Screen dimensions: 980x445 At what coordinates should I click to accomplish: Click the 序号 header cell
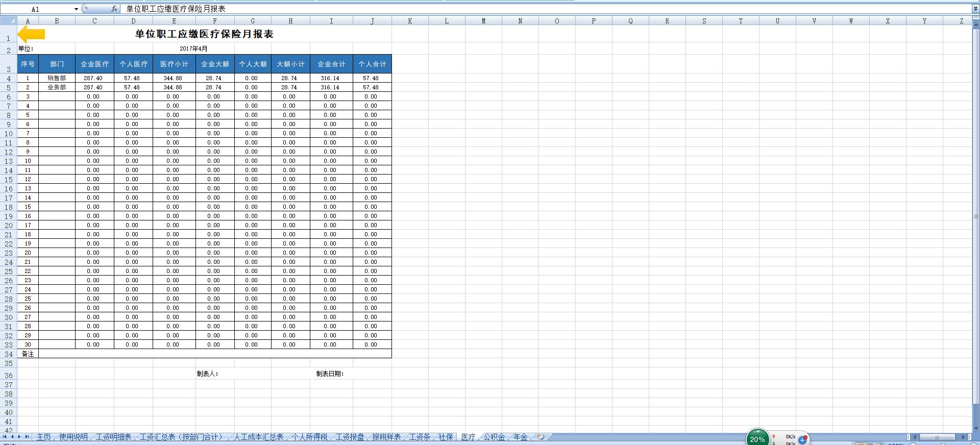28,64
